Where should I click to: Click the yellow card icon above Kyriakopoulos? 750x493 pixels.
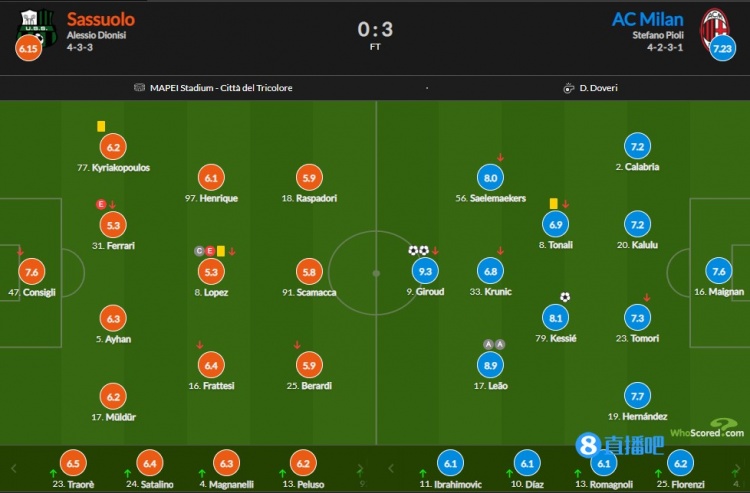tap(101, 126)
